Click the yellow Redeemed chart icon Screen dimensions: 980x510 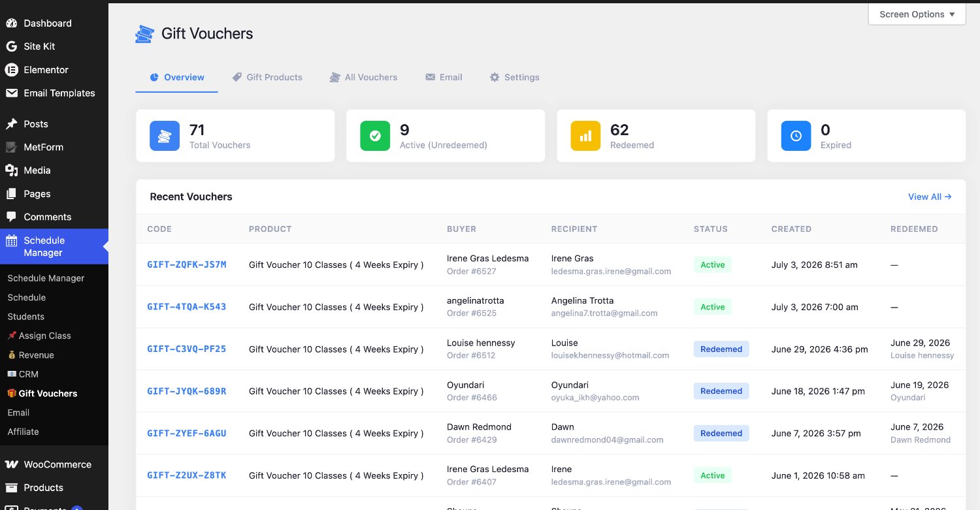tap(585, 136)
